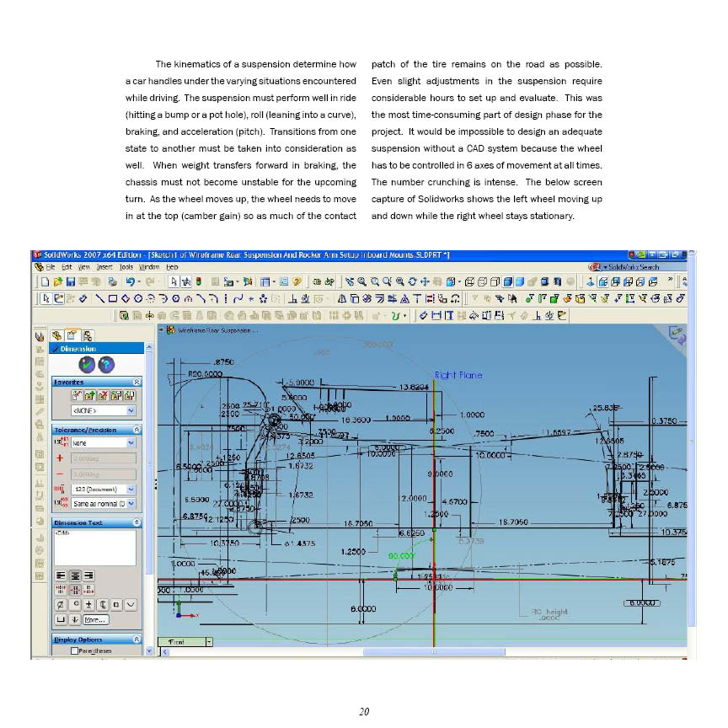Screen dimensions: 728x728
Task: Select the Line sketch tool
Action: [x=100, y=297]
